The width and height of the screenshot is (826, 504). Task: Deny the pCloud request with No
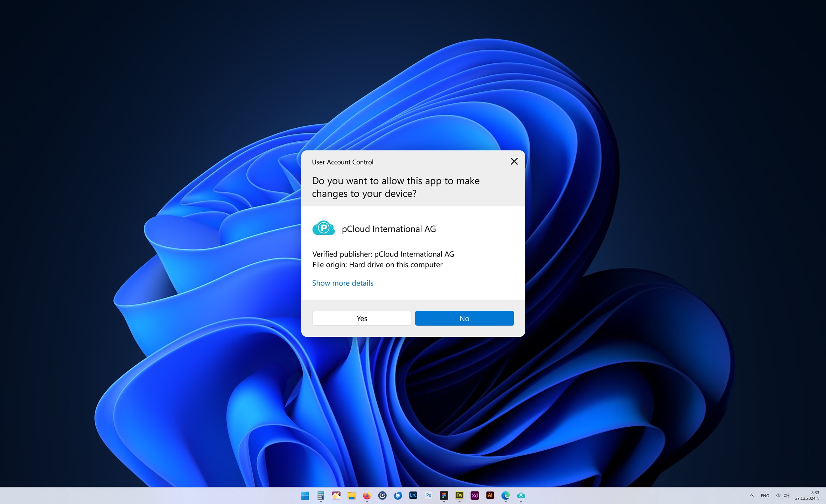[x=464, y=318]
